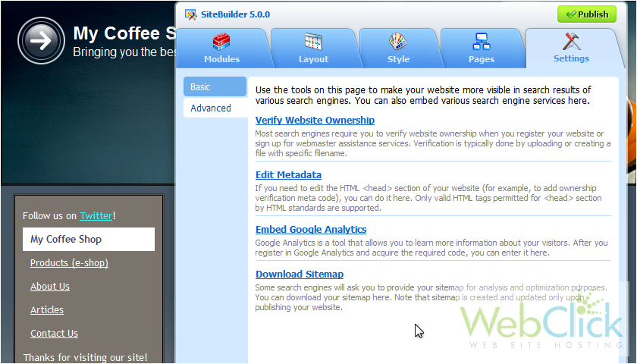Open the Advanced settings section

[215, 108]
